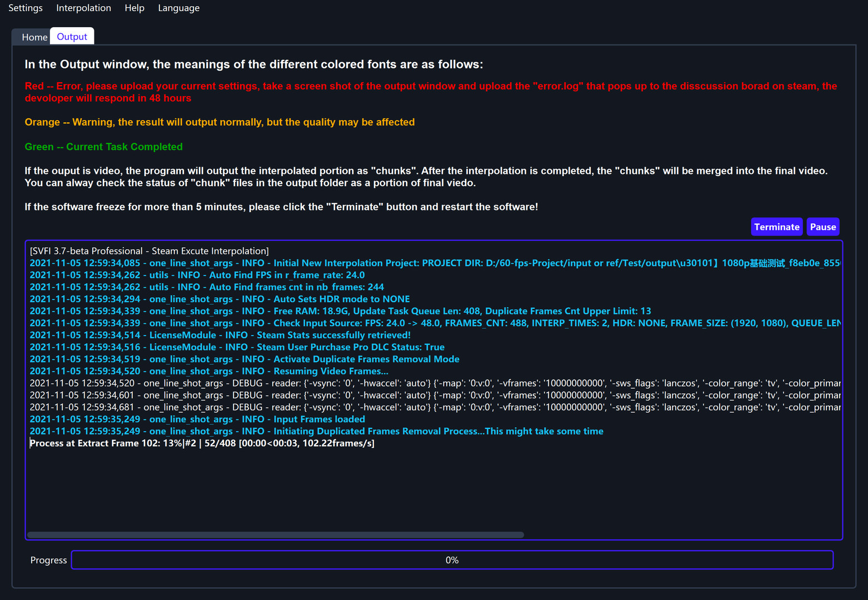Viewport: 868px width, 600px height.
Task: Click the Auto Sets HDR mode line
Action: (220, 299)
